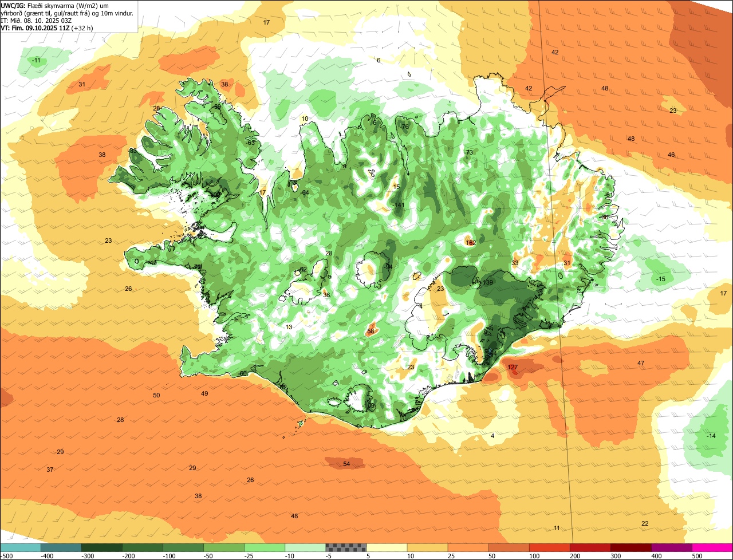Click the '127' value off the southeast coast
The height and width of the screenshot is (560, 733).
[513, 367]
